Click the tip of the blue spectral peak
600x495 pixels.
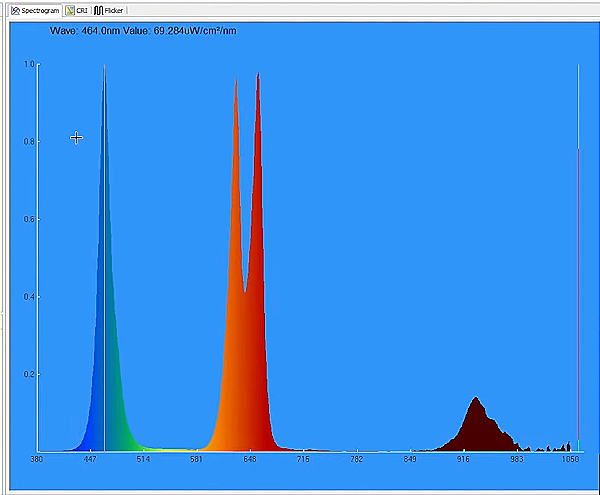(x=104, y=72)
